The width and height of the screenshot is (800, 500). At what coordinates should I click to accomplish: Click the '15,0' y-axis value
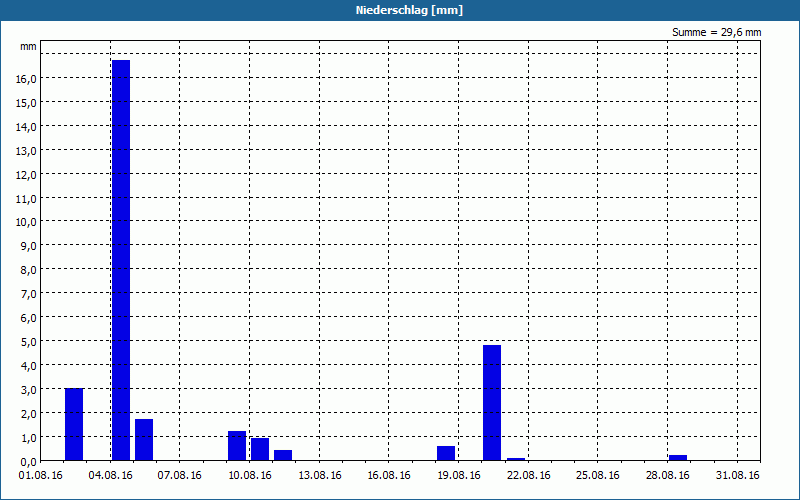tap(28, 103)
